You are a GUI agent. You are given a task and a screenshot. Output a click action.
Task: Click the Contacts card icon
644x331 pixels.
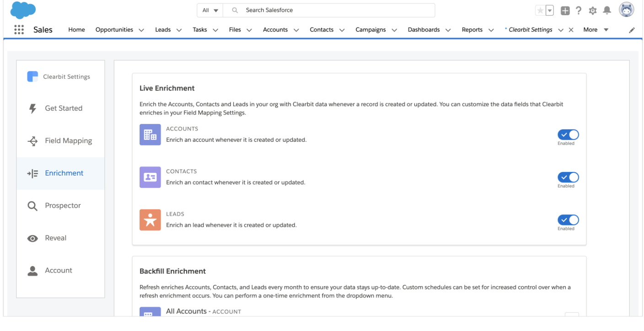pos(150,177)
